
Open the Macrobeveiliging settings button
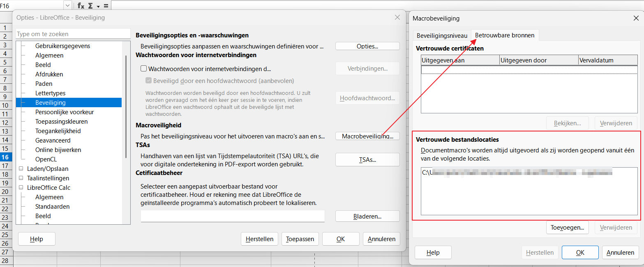[367, 136]
